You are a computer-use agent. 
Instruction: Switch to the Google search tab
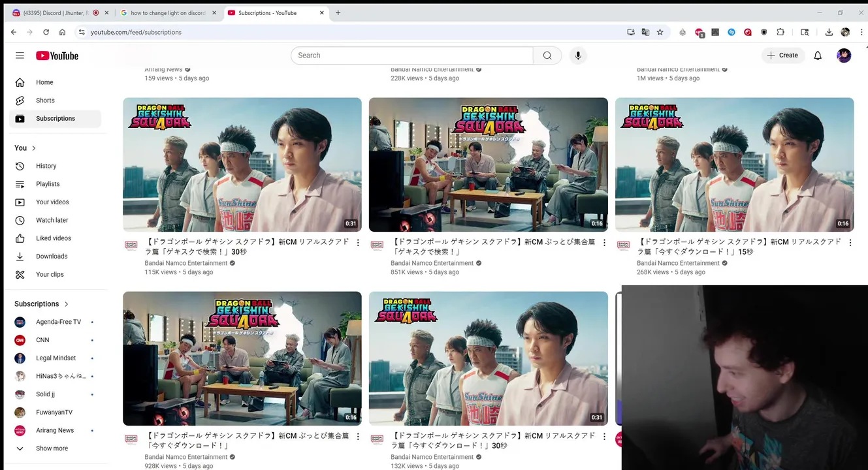pyautogui.click(x=169, y=12)
